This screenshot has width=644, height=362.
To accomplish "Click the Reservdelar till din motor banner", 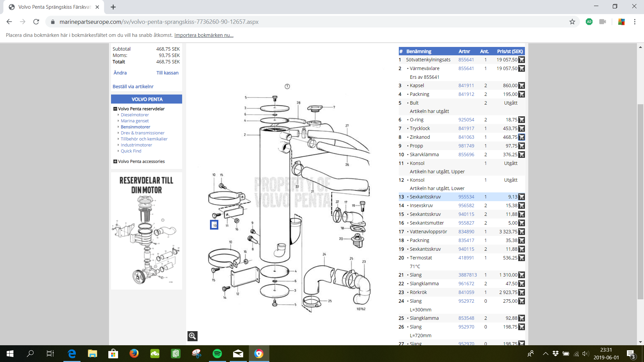I will (147, 231).
